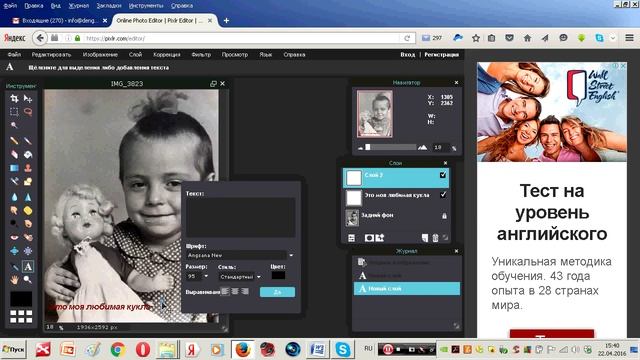Select the Zoom magnifier tool
Viewport: 640px width, 360px height.
28,280
